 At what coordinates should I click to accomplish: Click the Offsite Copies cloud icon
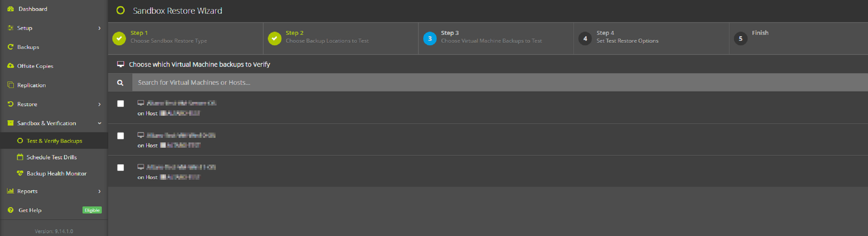point(11,66)
